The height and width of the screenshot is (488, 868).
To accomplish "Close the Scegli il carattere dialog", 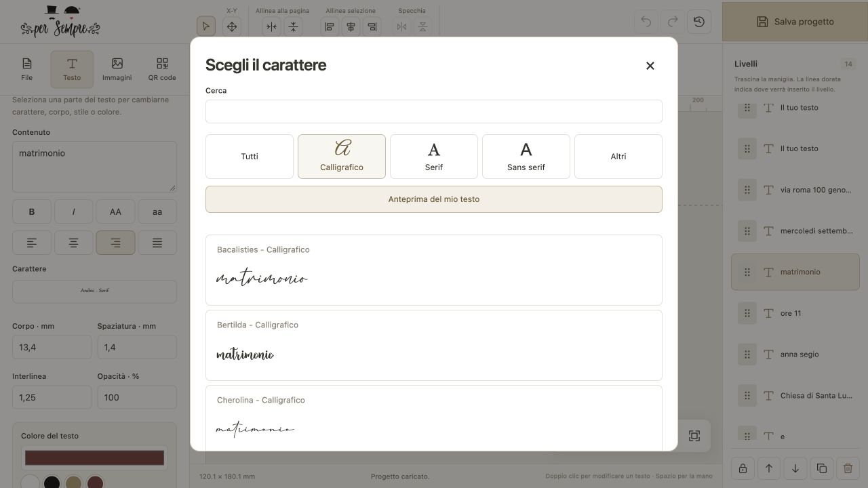I will (x=650, y=66).
